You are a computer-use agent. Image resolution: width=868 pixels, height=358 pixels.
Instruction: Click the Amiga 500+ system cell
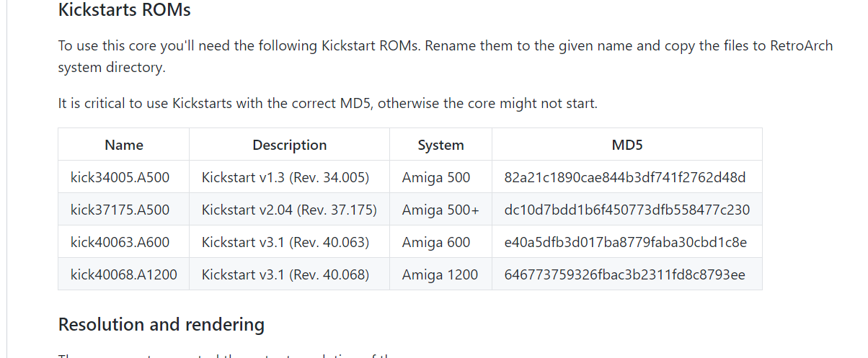coord(441,210)
